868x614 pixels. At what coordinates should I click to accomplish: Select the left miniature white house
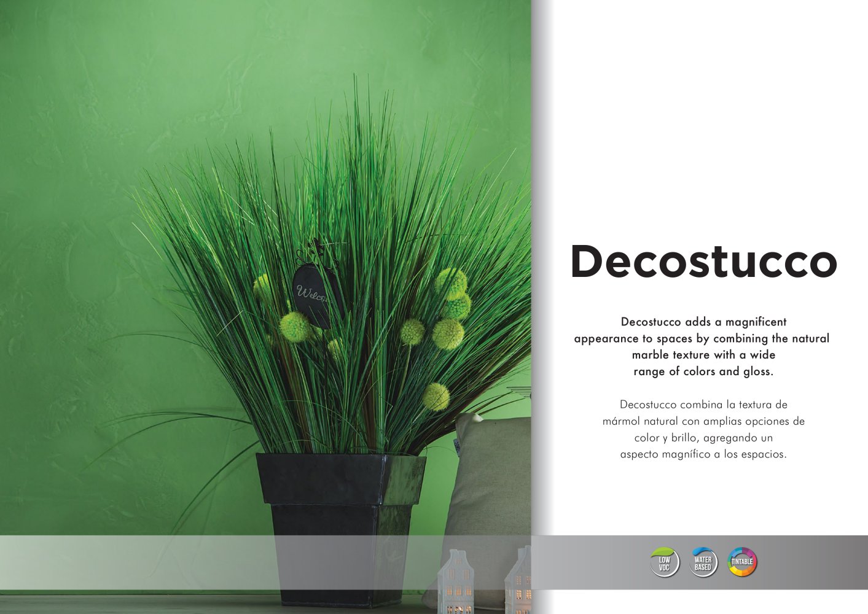(455, 581)
